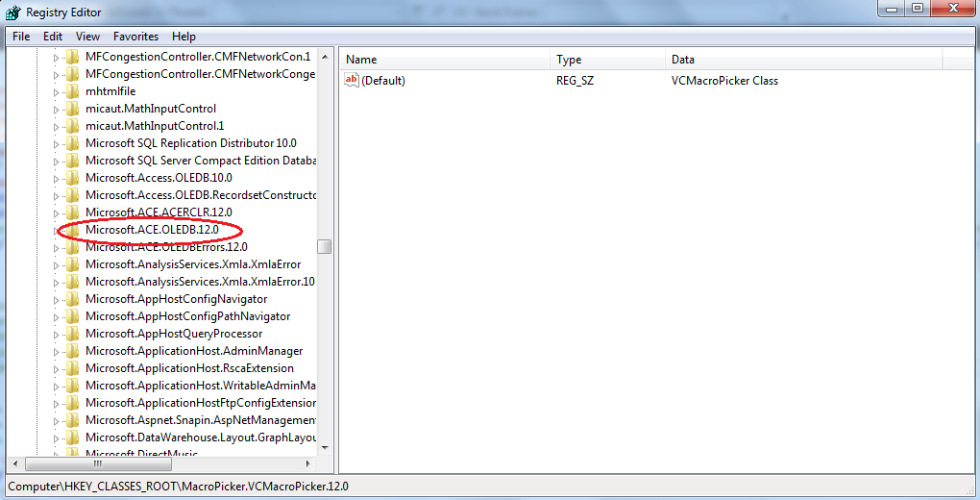Click folder icon of Microsoft.AppHostConfigPathNavigator
The width and height of the screenshot is (980, 500).
click(72, 316)
